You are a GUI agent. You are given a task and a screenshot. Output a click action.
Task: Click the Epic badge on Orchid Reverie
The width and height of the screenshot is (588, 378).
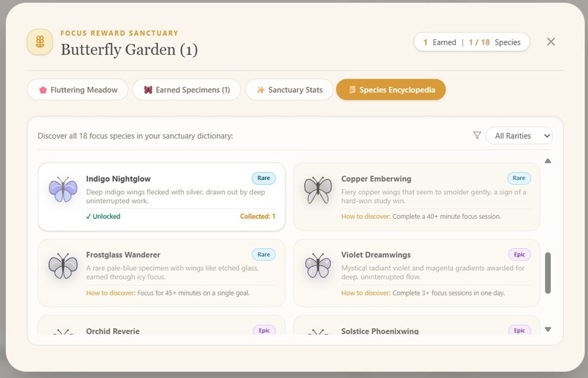point(264,330)
